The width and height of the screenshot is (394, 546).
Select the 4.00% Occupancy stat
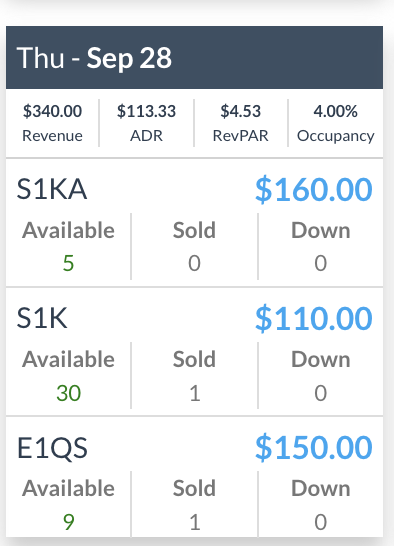(x=335, y=123)
